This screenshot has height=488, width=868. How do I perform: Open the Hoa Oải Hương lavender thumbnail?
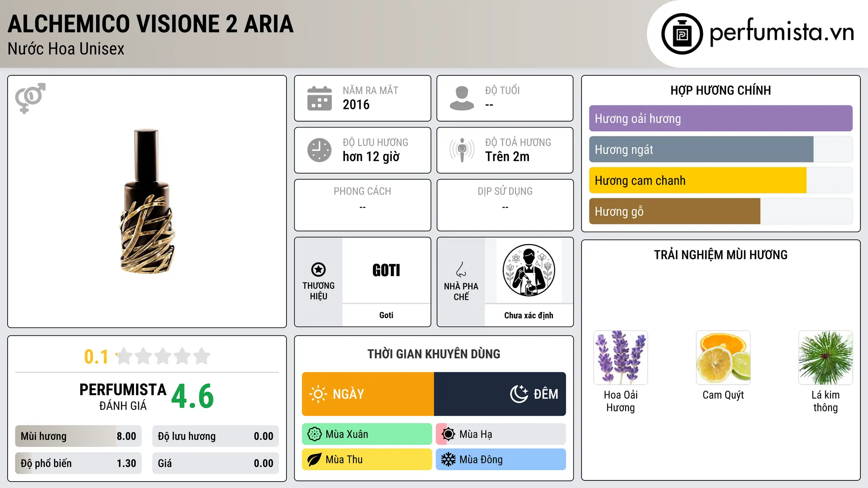620,358
